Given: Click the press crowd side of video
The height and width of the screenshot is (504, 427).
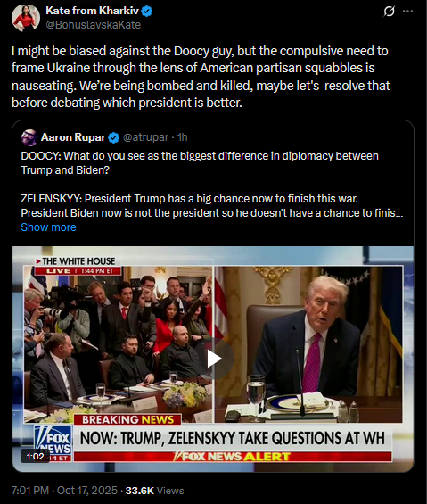Looking at the screenshot, I should coord(118,344).
